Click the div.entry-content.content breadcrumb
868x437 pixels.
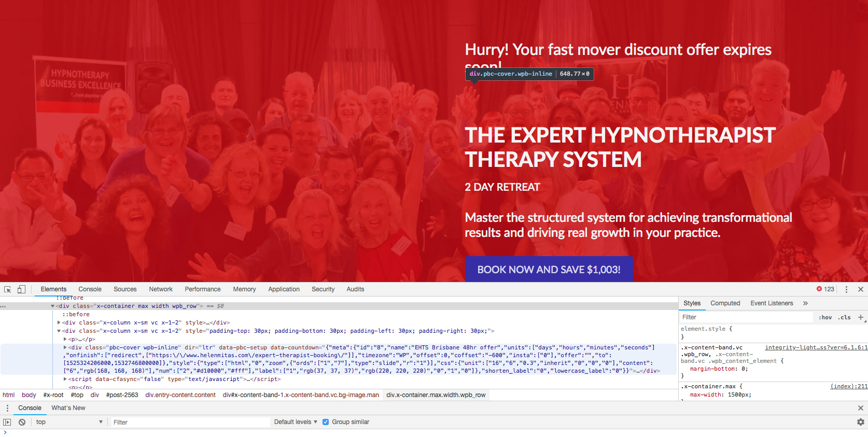point(180,395)
